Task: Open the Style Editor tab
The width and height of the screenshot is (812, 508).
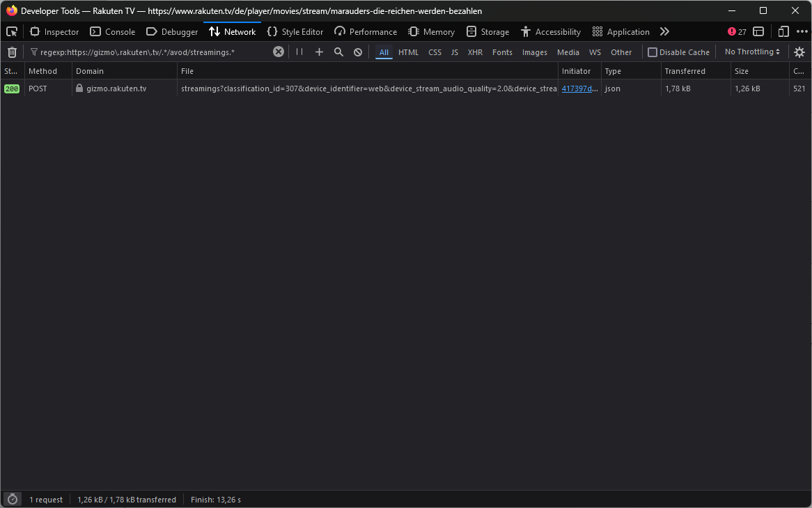Action: click(x=295, y=31)
